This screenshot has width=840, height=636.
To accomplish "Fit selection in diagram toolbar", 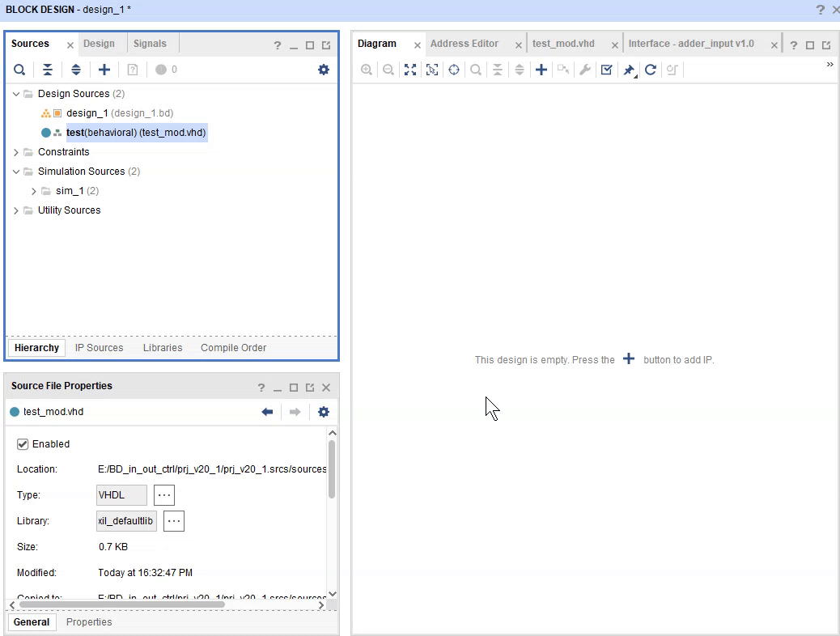I will pyautogui.click(x=432, y=70).
